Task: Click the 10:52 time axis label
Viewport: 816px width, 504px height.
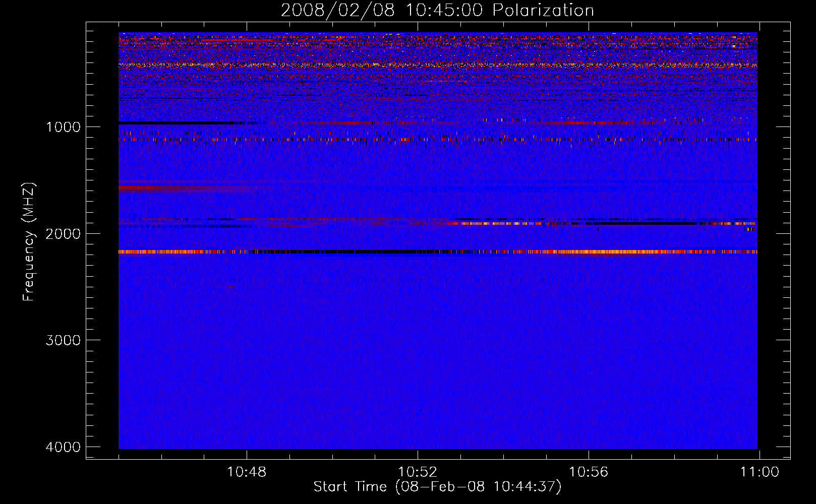Action: tap(418, 472)
